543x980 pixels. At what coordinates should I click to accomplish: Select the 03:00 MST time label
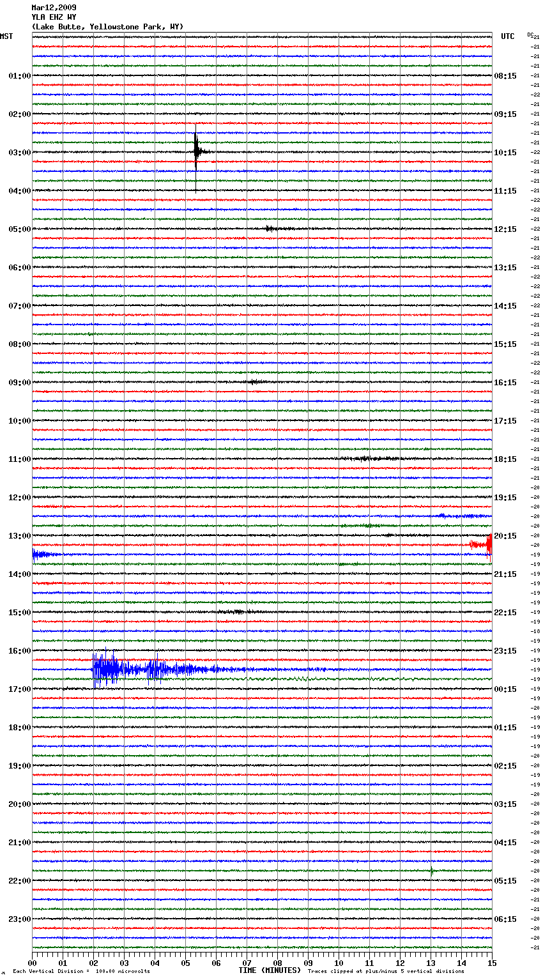pyautogui.click(x=19, y=153)
